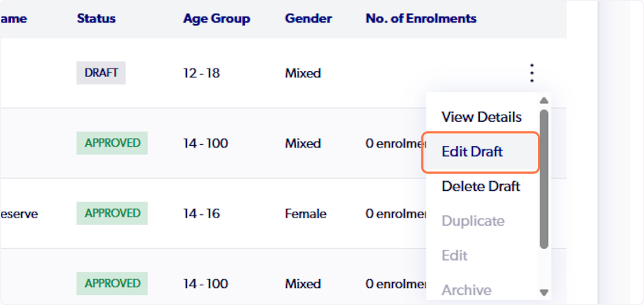Click the menu scrollbar up arrow
644x305 pixels.
[x=544, y=100]
